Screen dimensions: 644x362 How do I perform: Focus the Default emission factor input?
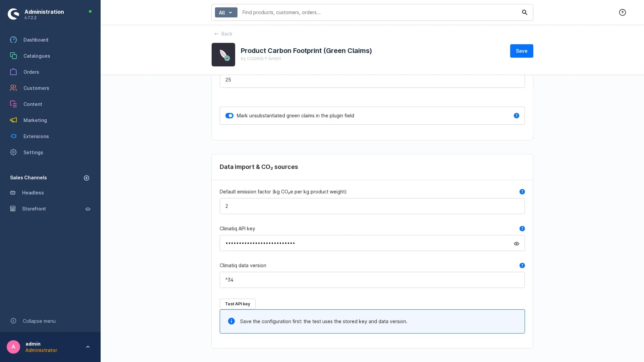pyautogui.click(x=372, y=206)
